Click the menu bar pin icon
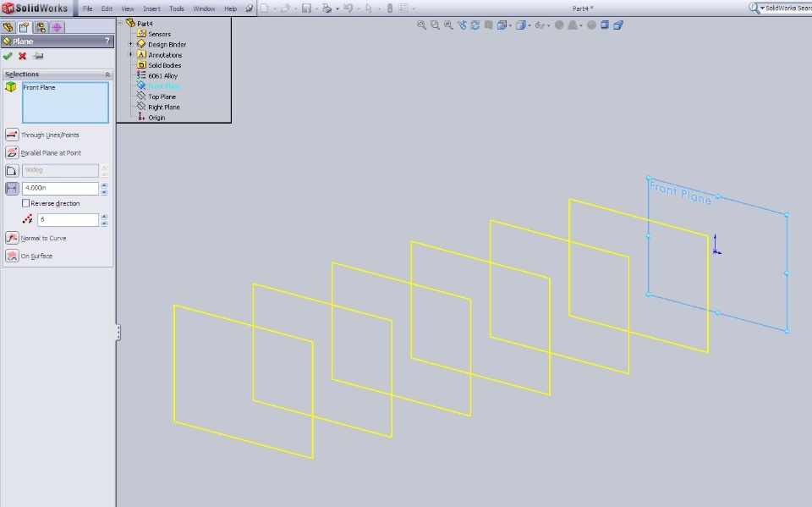Viewport: 812px width, 507px height. click(x=249, y=8)
